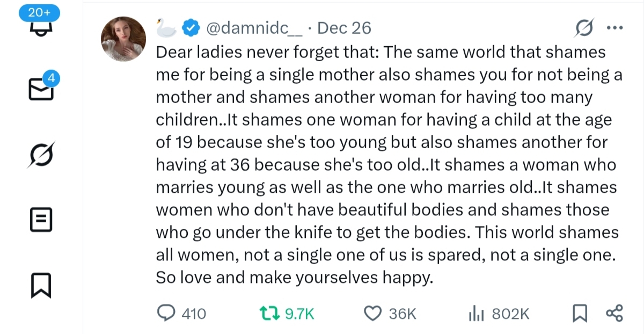The width and height of the screenshot is (644, 334).
Task: Click the @damnidc__ handle link
Action: click(x=253, y=28)
